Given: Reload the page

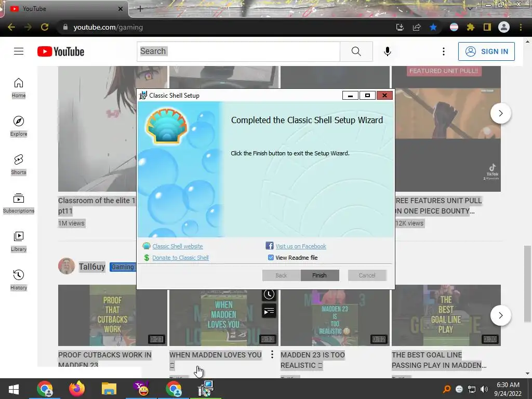Looking at the screenshot, I should (x=45, y=27).
